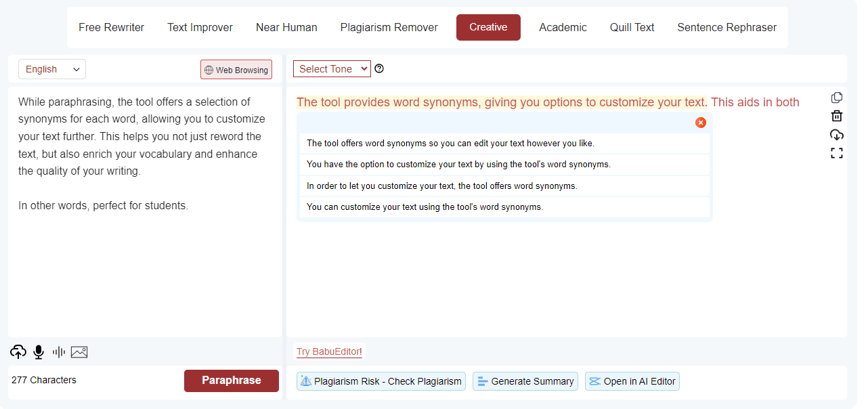Expand output to fullscreen view
Image resolution: width=868 pixels, height=409 pixels.
(x=837, y=153)
